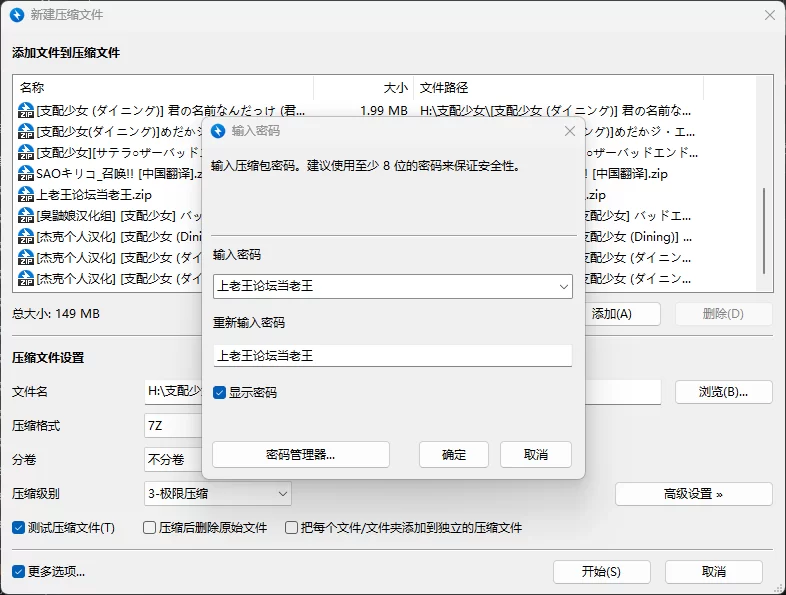
Task: Enable 压缩后删除原始文件 checkbox
Action: [150, 527]
